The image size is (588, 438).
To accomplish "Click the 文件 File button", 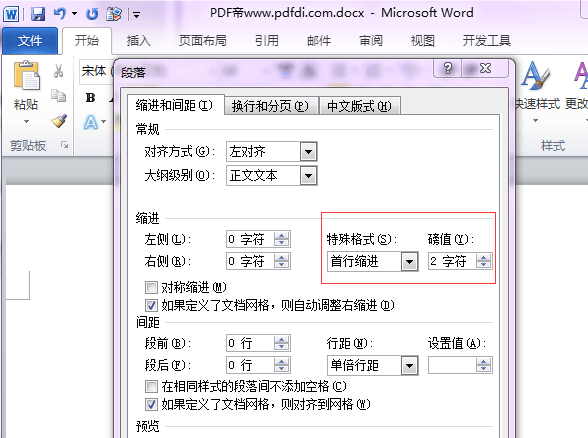I will point(30,40).
